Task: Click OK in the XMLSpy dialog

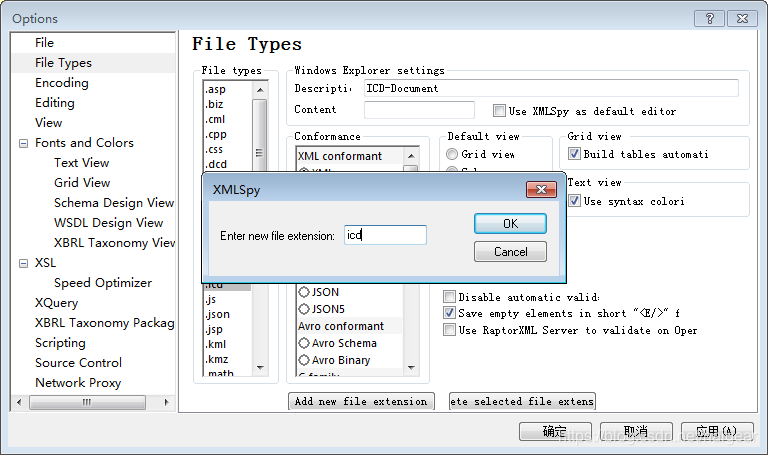Action: coord(510,224)
